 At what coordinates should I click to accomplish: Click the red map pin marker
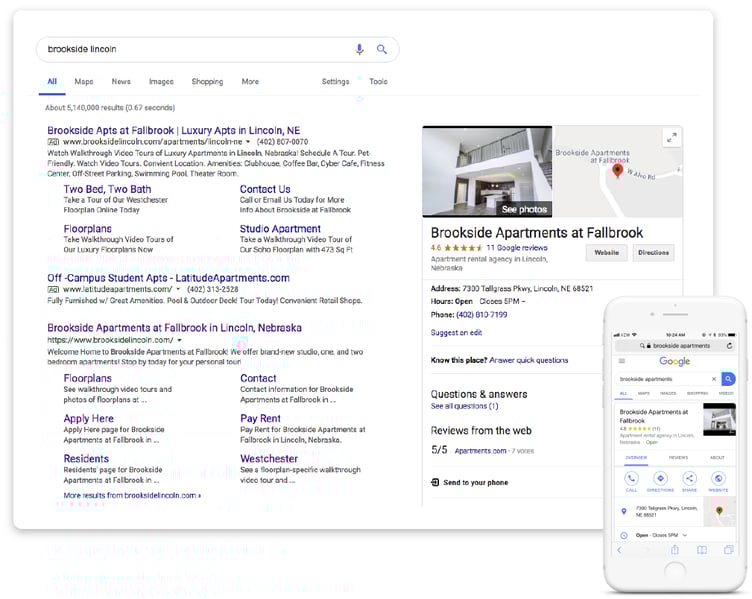coord(618,170)
